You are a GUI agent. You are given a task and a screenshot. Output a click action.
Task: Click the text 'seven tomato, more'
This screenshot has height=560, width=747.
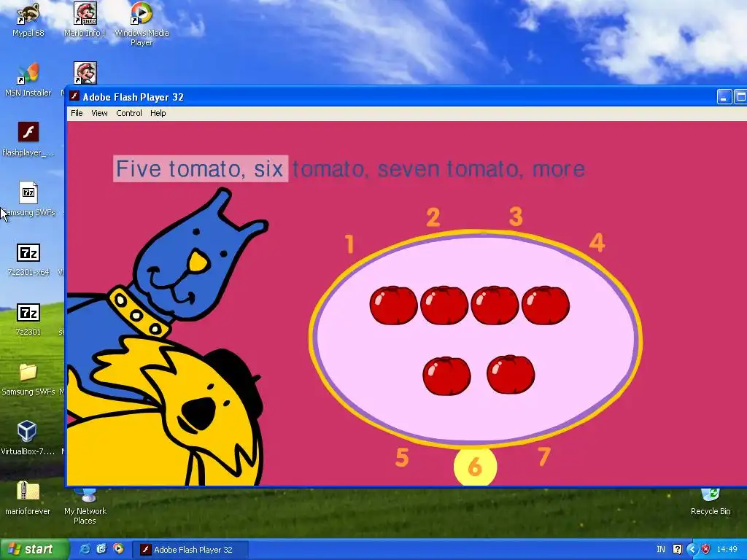pyautogui.click(x=481, y=169)
